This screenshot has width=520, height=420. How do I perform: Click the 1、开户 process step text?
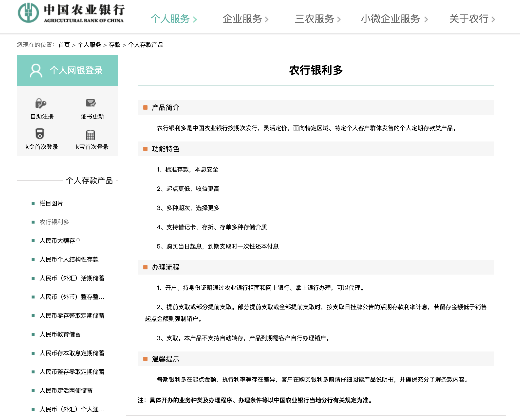[261, 288]
